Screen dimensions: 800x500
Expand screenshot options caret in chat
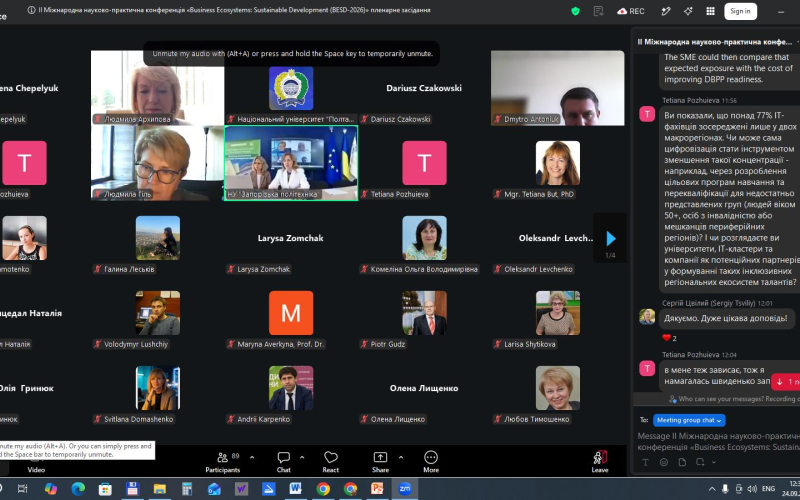(713, 462)
